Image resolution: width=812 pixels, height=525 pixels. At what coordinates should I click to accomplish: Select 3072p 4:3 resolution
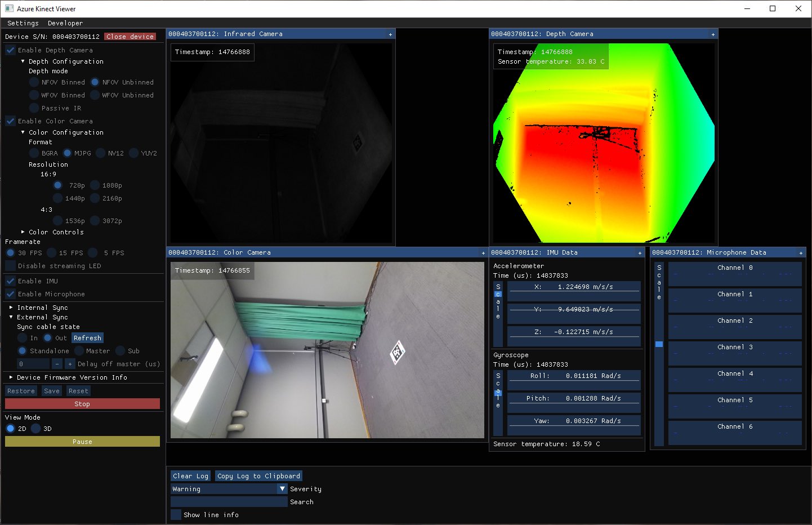click(95, 221)
